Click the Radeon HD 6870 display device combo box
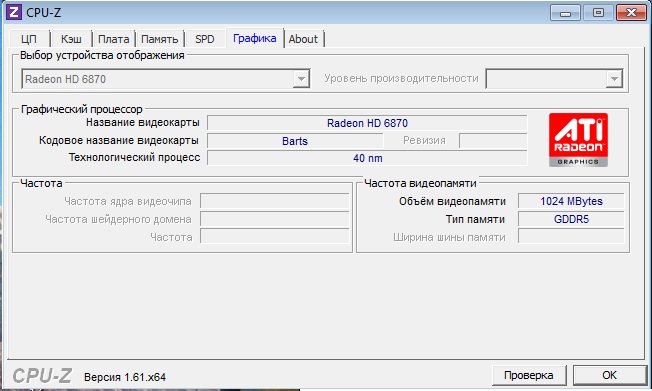Viewport: 652px width, 391px height. [165, 79]
